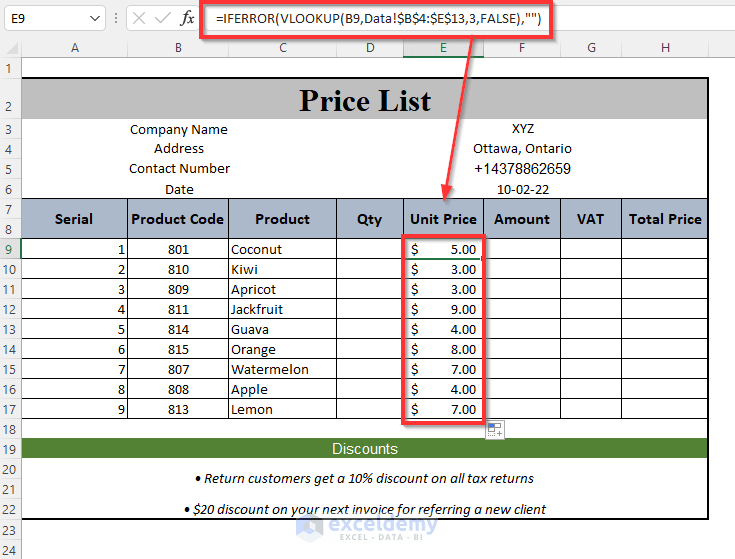
Task: Click the Contact Number label cell
Action: 179,169
